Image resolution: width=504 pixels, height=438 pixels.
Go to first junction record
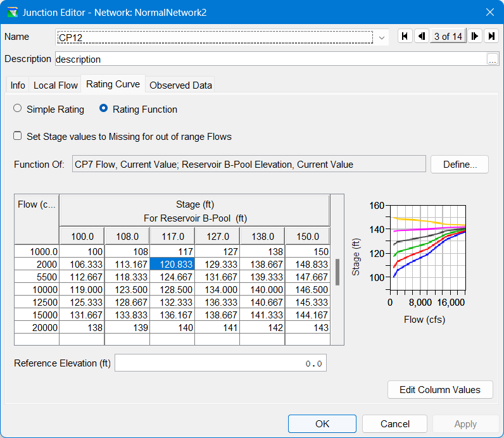point(405,37)
